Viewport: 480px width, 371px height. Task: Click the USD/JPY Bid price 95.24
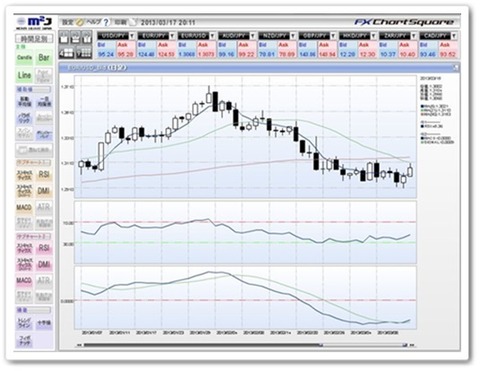[106, 54]
